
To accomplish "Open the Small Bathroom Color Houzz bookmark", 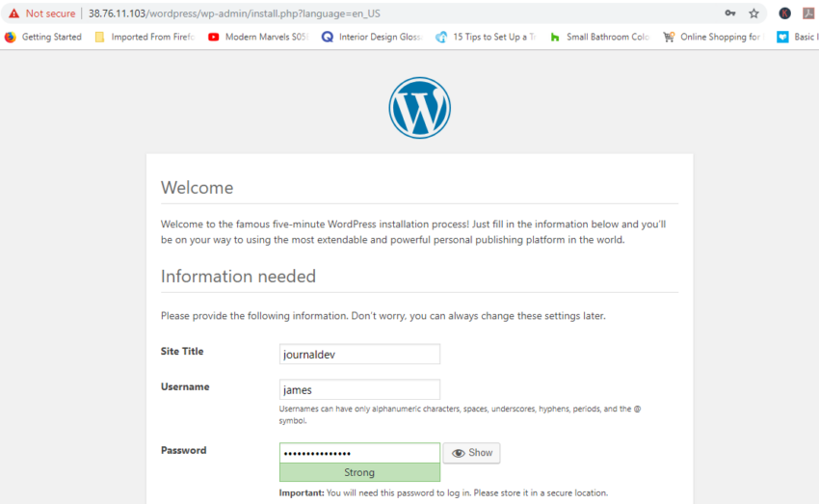I will (x=599, y=37).
